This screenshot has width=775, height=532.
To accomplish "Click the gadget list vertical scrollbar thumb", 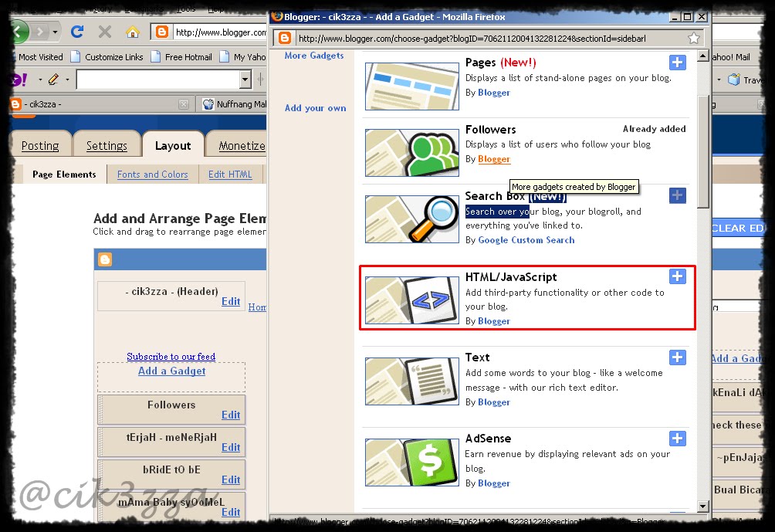I will point(703,151).
